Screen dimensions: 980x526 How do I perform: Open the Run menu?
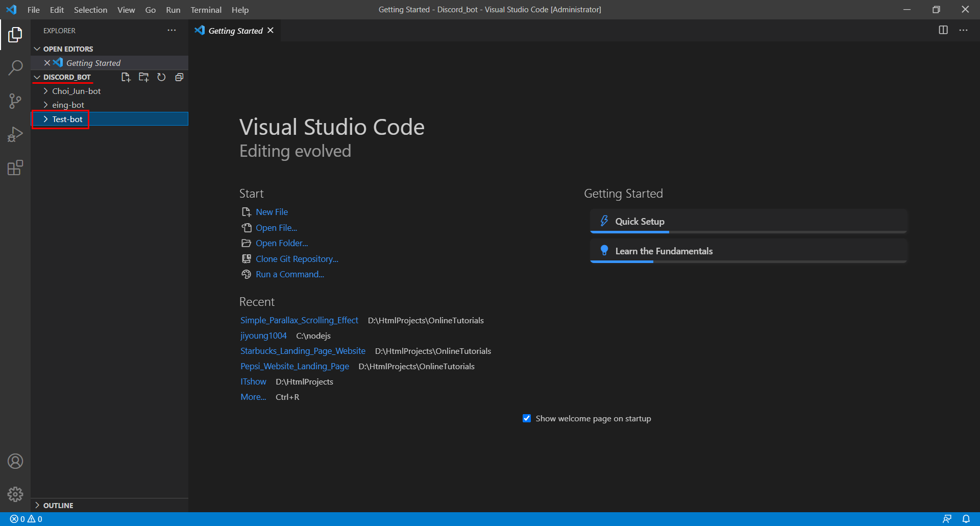(173, 10)
